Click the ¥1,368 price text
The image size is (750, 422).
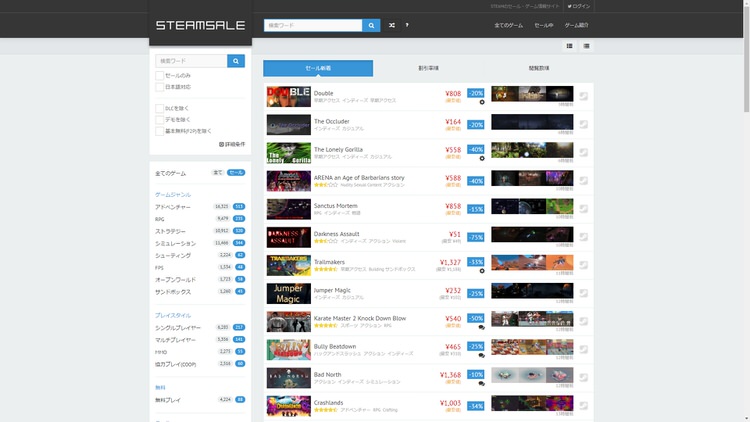451,375
